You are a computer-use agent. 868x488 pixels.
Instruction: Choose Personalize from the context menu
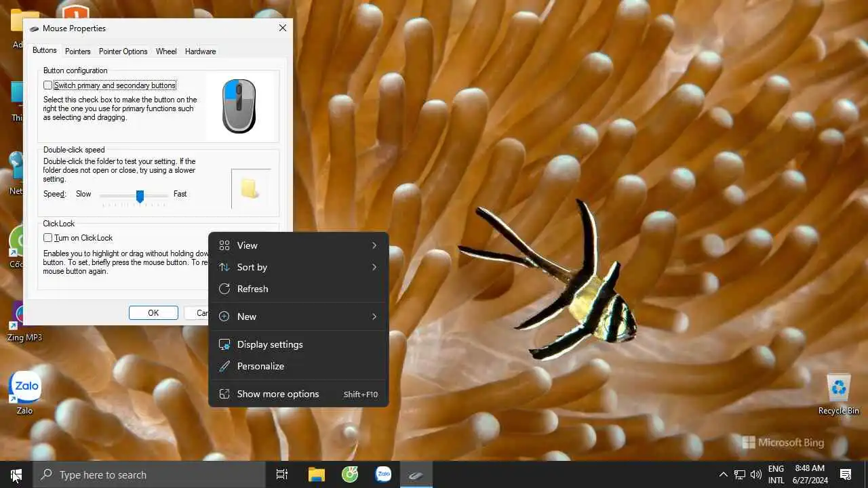coord(298,366)
